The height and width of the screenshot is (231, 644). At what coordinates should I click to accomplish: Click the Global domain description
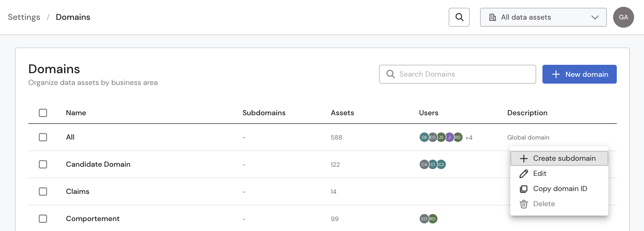pyautogui.click(x=528, y=137)
